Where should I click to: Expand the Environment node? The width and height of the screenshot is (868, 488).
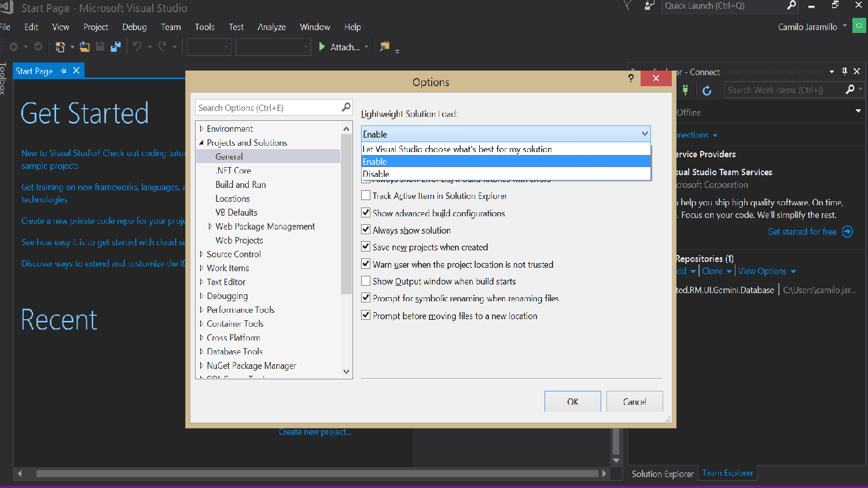tap(201, 128)
